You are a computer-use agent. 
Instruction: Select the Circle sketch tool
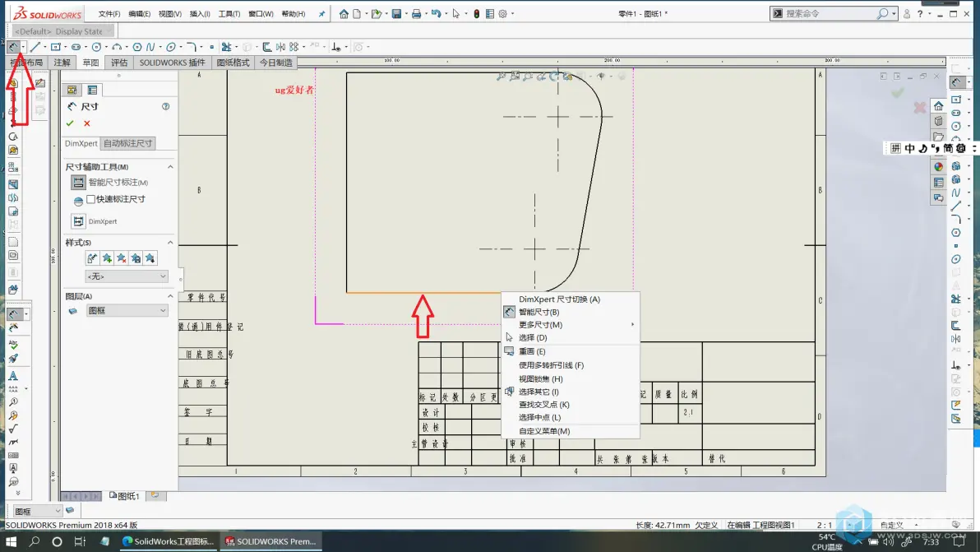(x=96, y=47)
